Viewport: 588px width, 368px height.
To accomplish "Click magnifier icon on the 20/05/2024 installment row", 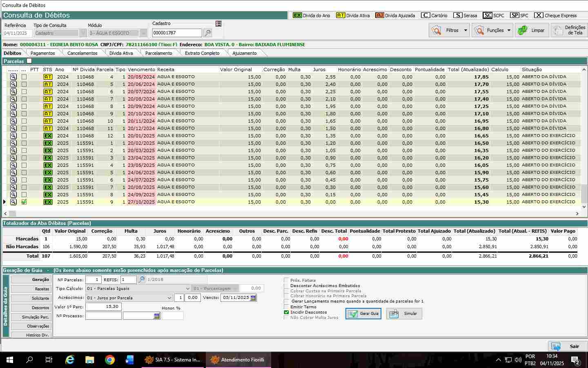I will [x=13, y=77].
